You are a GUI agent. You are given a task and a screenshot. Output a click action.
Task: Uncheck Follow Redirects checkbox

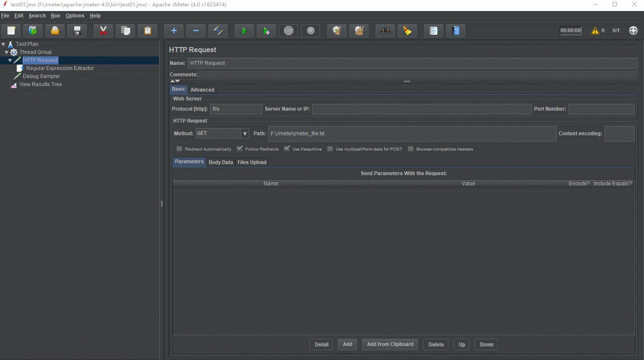click(x=240, y=149)
